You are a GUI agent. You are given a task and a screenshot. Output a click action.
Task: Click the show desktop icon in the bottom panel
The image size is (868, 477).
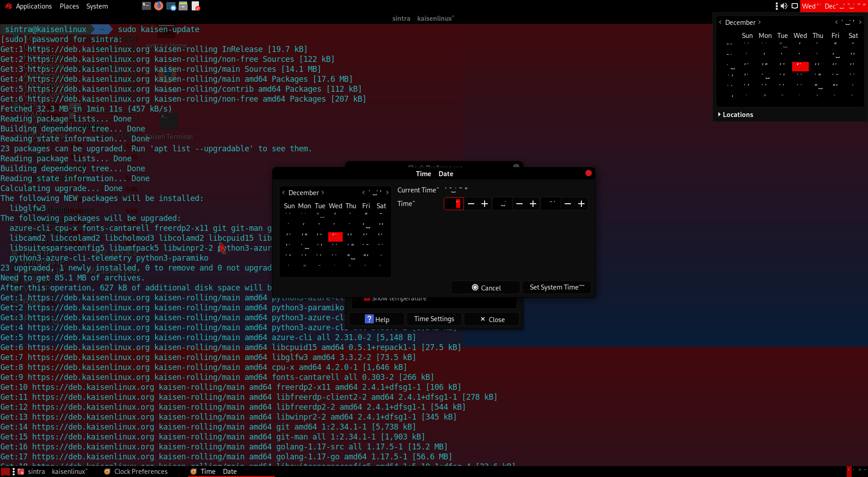5,472
